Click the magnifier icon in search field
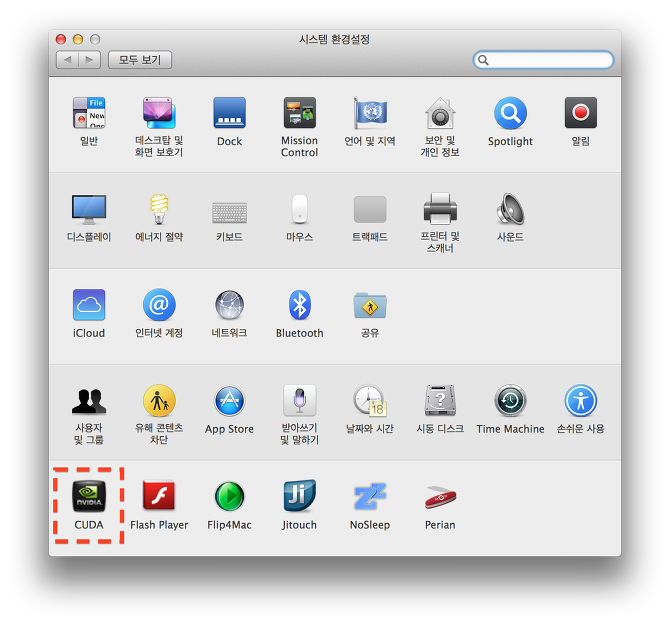 [483, 60]
